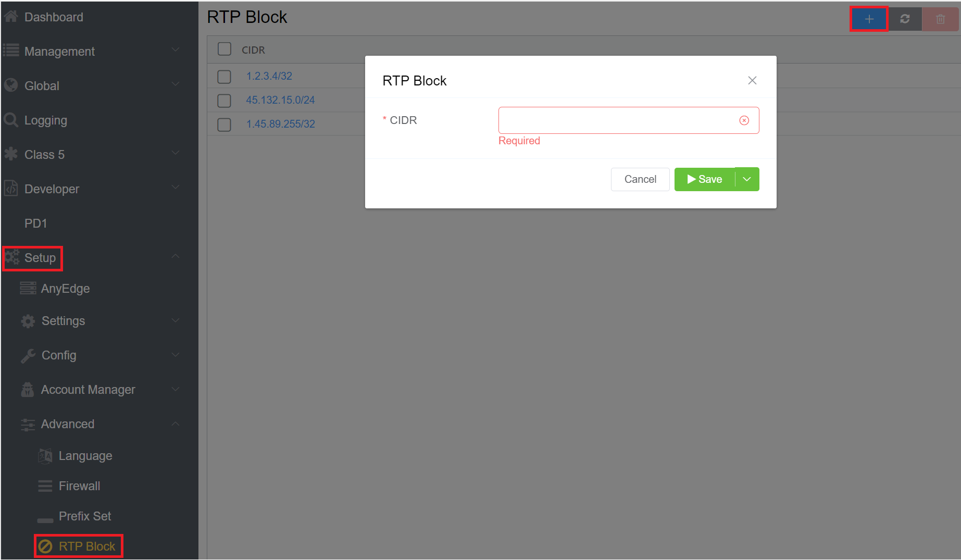This screenshot has width=961, height=560.
Task: Click into the CIDR input field
Action: point(617,120)
